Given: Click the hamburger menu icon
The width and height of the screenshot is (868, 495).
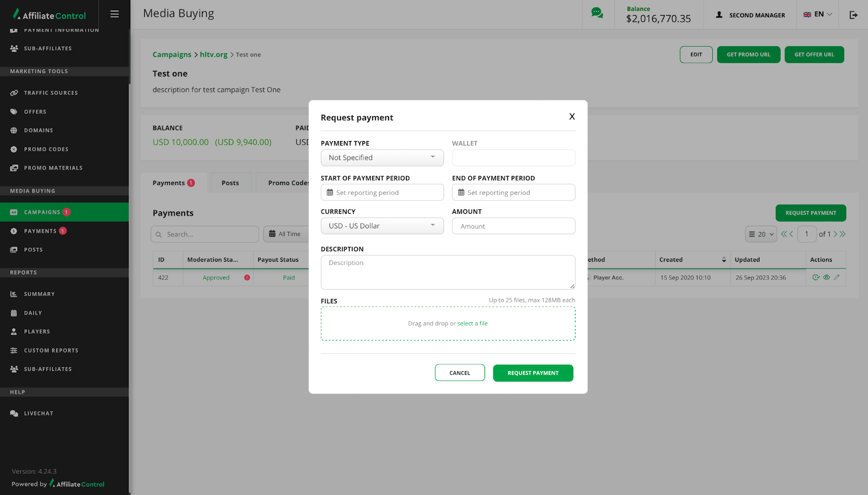Looking at the screenshot, I should [x=114, y=14].
